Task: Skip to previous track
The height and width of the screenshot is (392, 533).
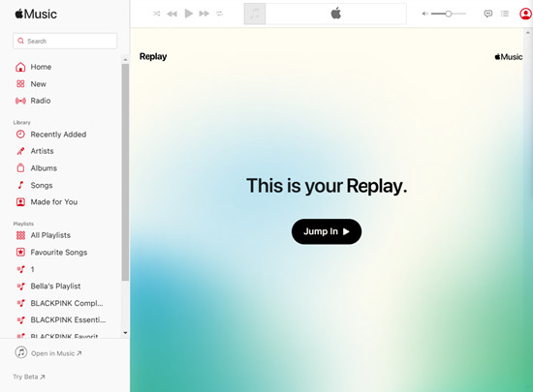Action: click(x=172, y=14)
